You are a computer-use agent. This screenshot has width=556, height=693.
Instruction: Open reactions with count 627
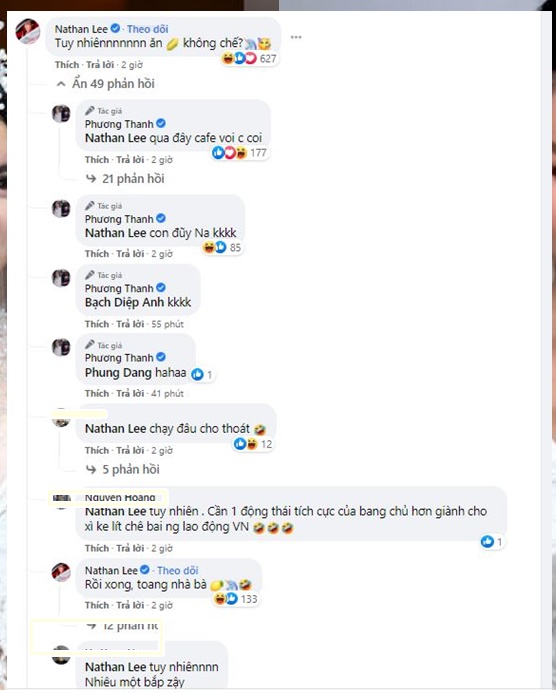(249, 58)
